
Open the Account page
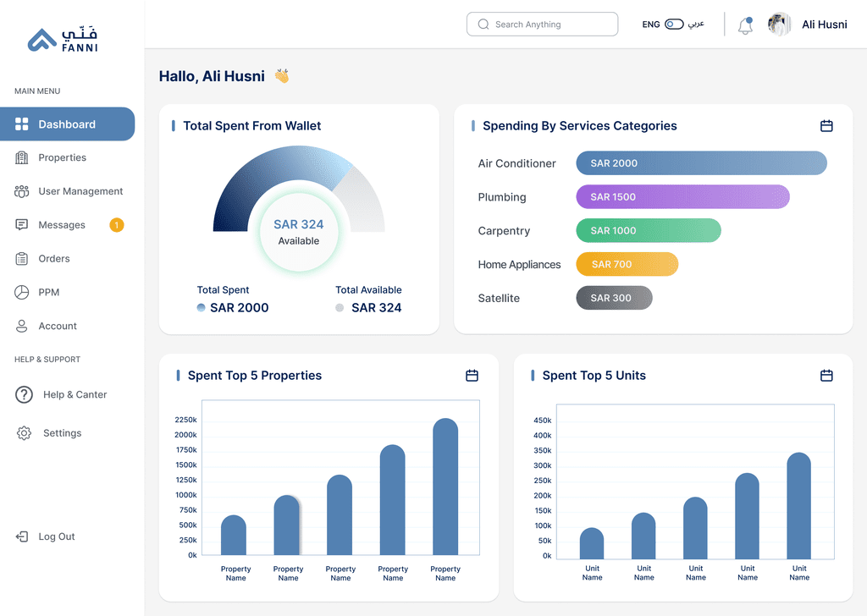tap(58, 326)
